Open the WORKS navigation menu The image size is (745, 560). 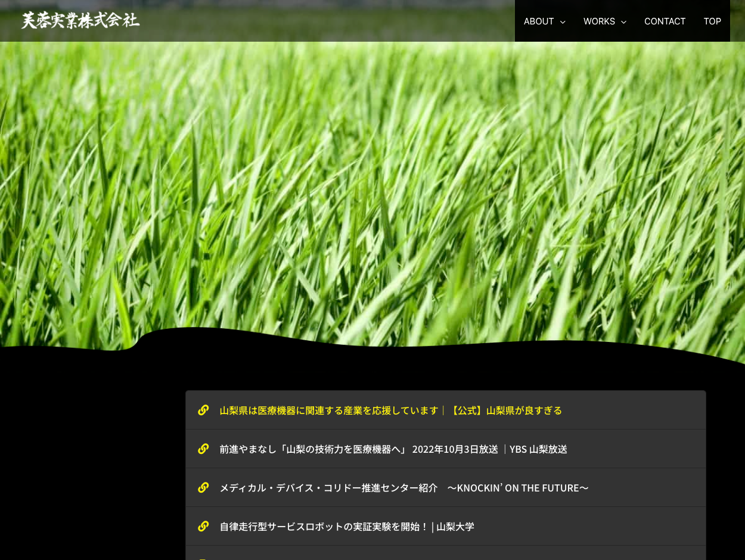point(599,21)
